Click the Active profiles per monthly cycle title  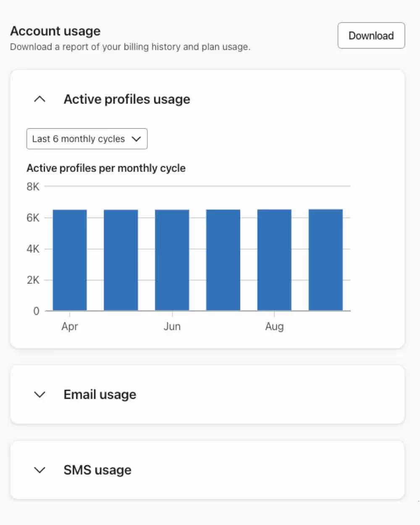tap(106, 168)
